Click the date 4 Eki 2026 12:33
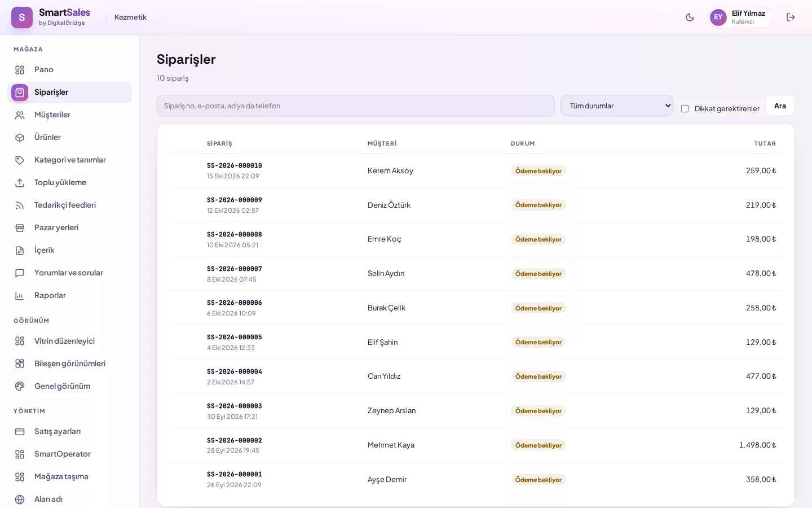Viewport: 812px width, 508px height. [x=231, y=348]
